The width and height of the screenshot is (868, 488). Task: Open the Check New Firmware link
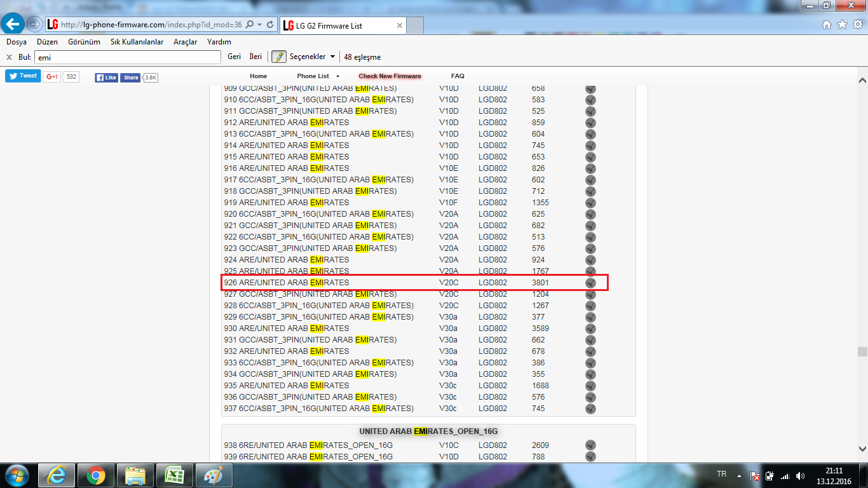390,76
